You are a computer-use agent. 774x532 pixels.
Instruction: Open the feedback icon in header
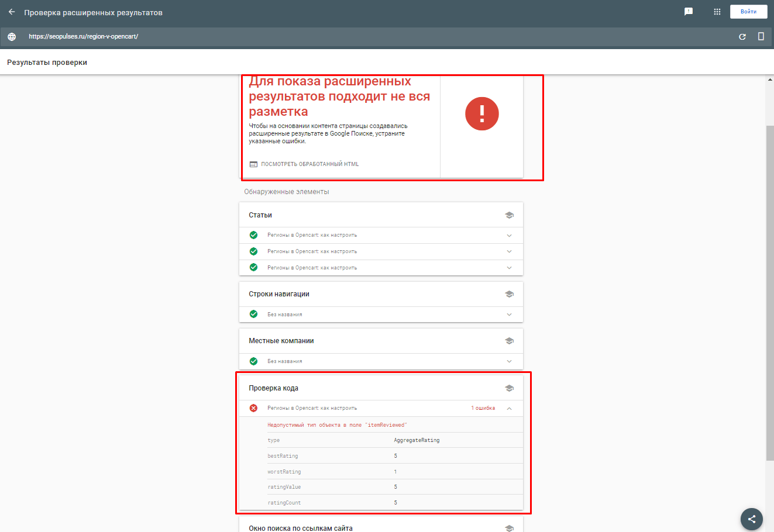(689, 12)
